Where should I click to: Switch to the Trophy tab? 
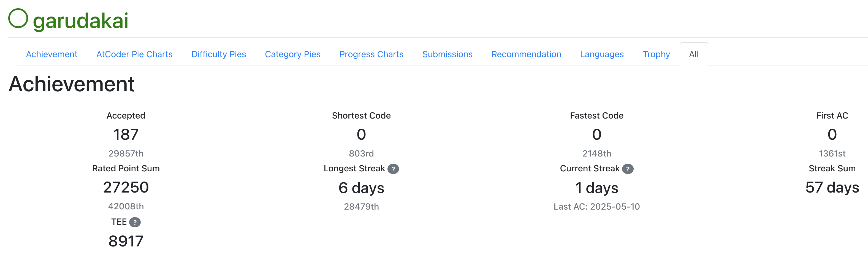click(656, 54)
